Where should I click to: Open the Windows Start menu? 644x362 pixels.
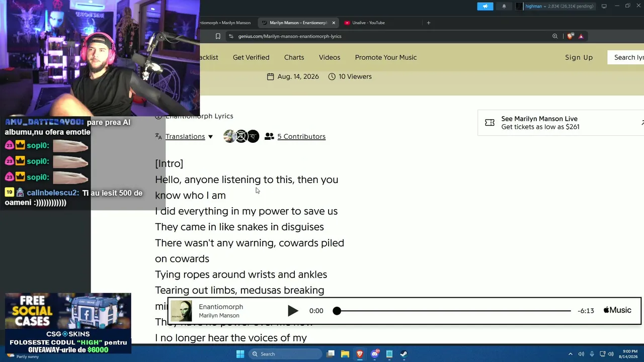(240, 354)
